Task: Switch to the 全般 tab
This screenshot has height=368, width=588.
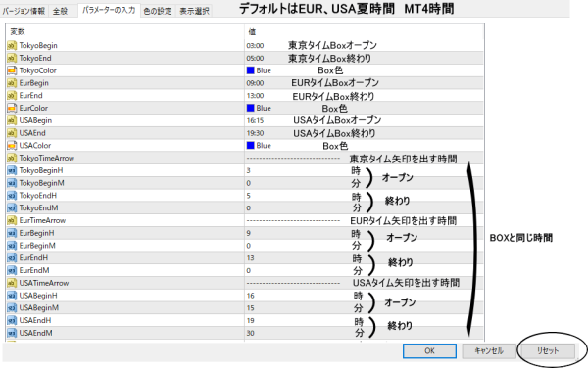Action: (x=61, y=11)
